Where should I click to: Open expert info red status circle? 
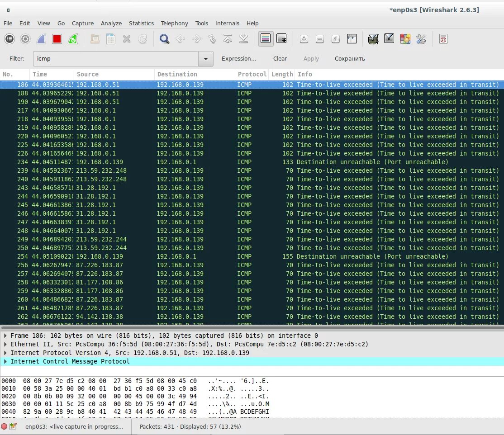(4, 427)
